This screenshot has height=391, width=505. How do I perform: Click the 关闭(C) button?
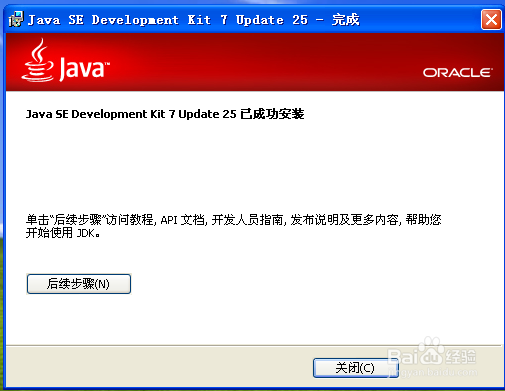[x=356, y=368]
